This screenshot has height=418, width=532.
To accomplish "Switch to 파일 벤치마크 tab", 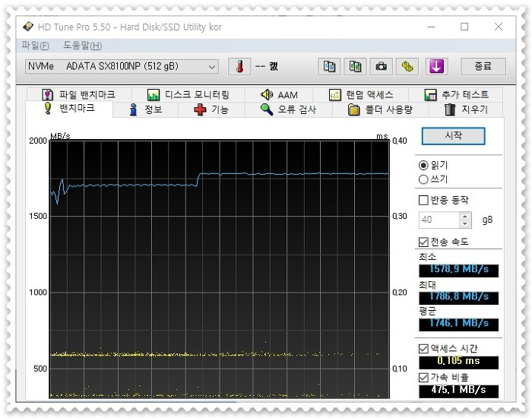I will click(79, 95).
